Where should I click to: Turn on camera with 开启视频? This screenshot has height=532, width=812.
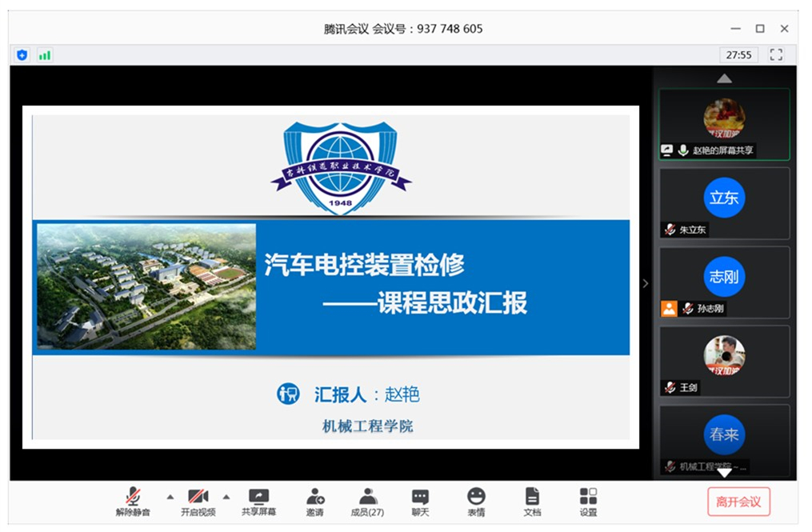198,501
